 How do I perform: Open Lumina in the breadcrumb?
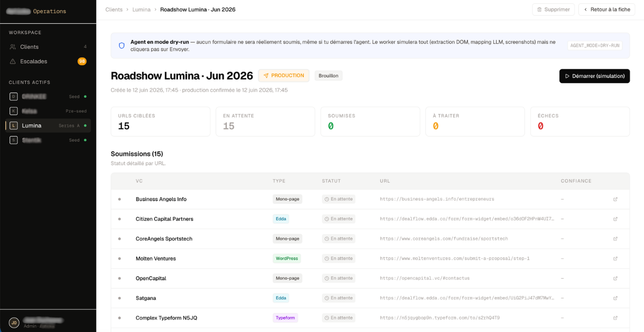(141, 9)
